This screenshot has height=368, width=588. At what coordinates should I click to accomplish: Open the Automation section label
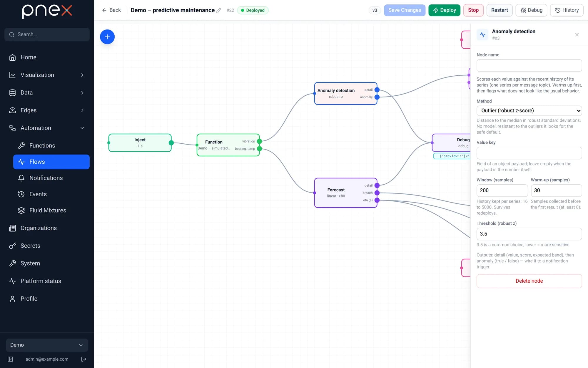pos(36,128)
